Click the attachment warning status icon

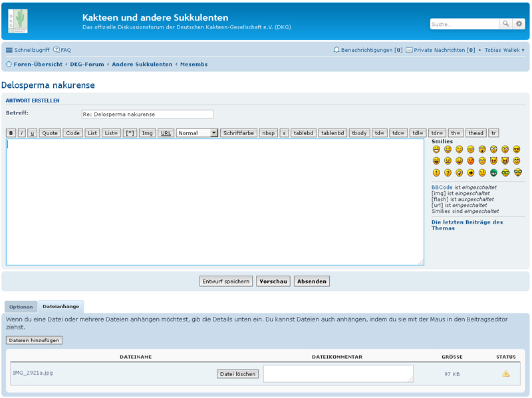(505, 374)
